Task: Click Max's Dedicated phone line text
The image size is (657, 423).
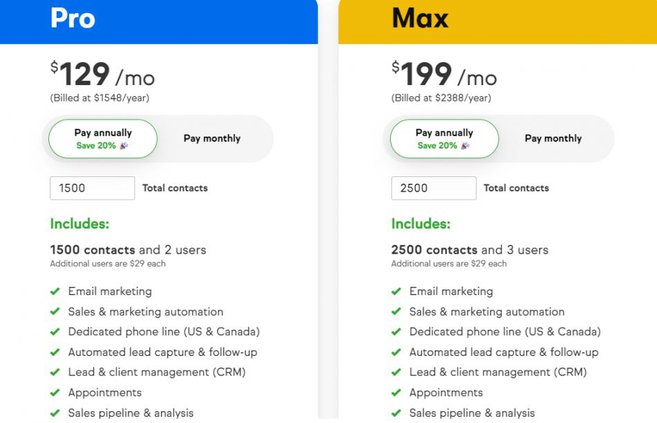Action: coord(505,332)
